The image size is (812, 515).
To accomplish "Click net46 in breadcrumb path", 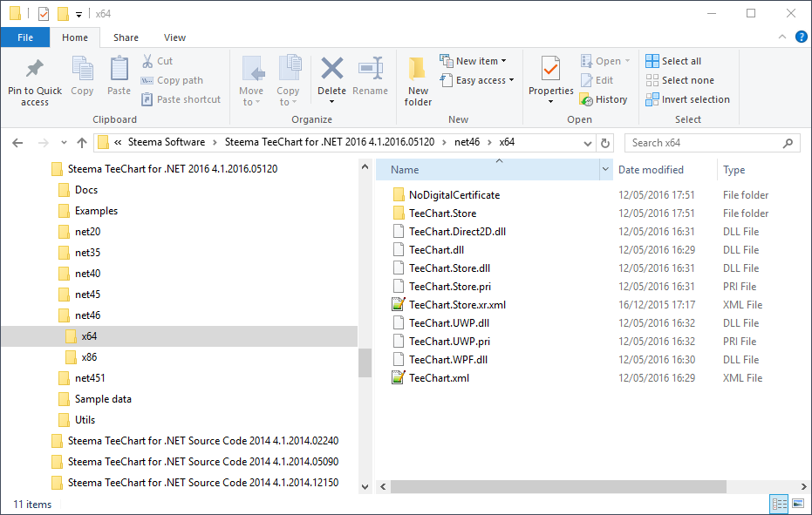I will coord(467,142).
